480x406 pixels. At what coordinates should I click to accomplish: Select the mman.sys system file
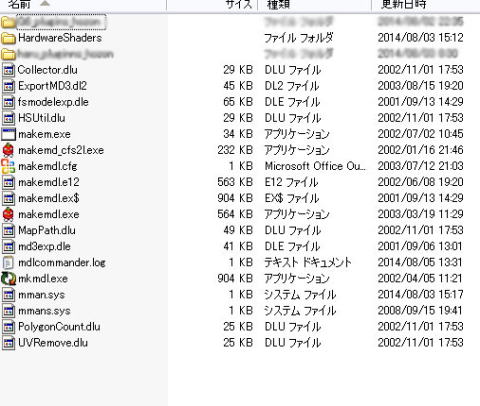(41, 295)
